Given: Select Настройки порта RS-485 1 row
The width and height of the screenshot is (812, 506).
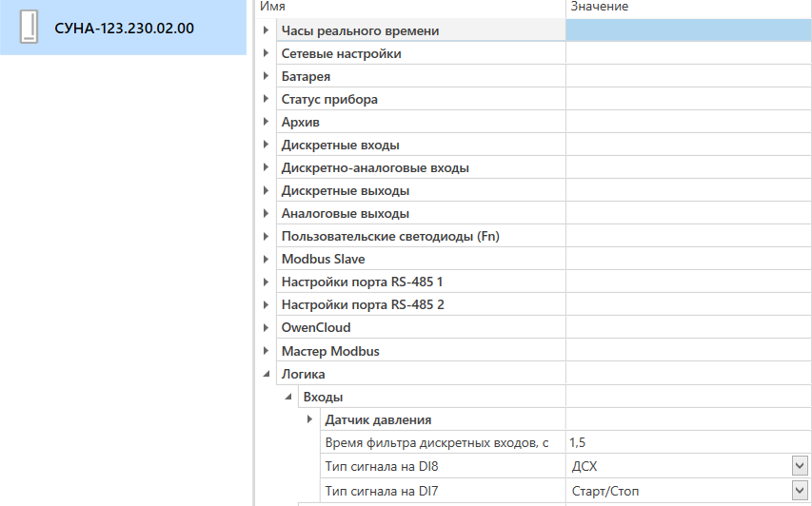Looking at the screenshot, I should (421, 282).
